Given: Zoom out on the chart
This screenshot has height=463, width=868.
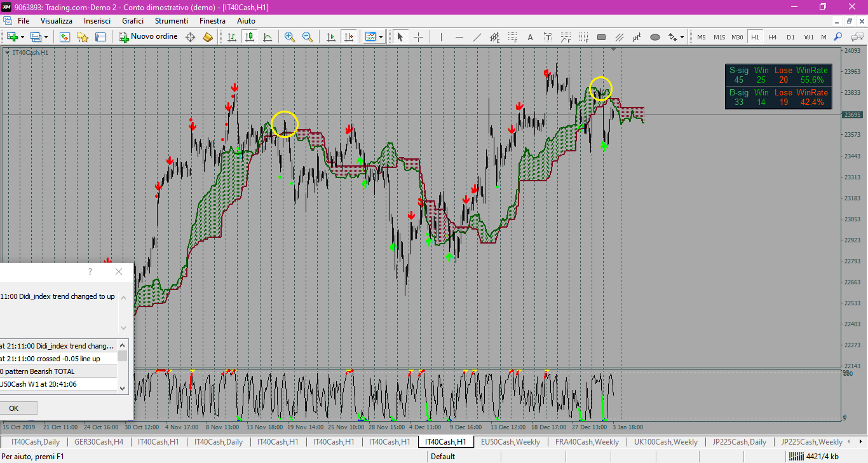Looking at the screenshot, I should coord(308,37).
